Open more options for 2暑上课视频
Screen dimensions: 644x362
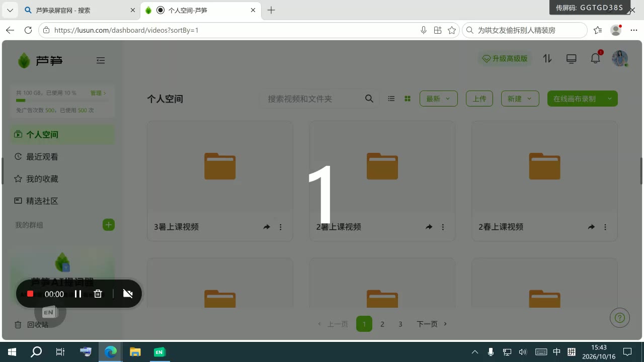[x=443, y=227]
